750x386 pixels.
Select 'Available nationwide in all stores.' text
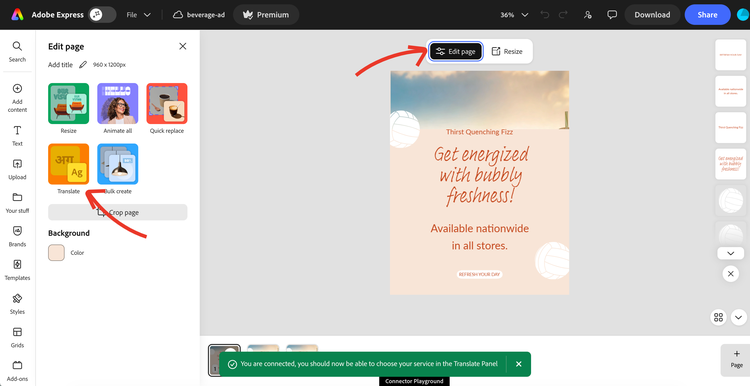coord(480,237)
